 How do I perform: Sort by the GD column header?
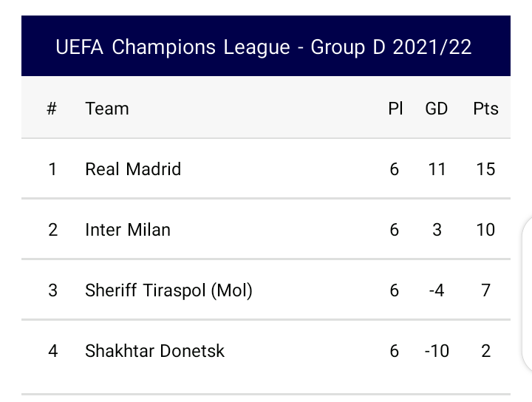click(x=437, y=109)
